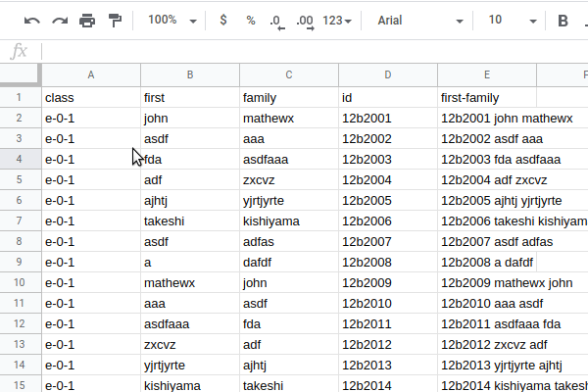Click the Redo arrow icon
Screen dimensions: 588x392
[x=60, y=21]
